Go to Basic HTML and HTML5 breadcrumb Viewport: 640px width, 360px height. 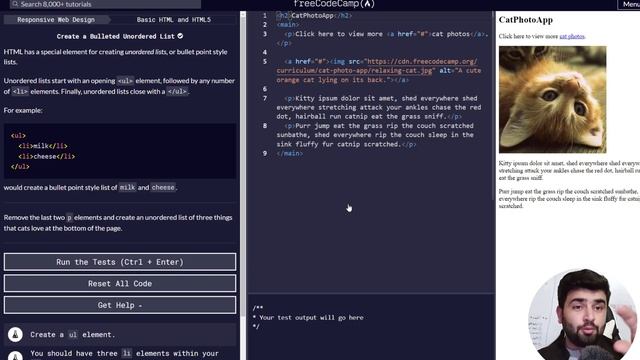point(173,20)
